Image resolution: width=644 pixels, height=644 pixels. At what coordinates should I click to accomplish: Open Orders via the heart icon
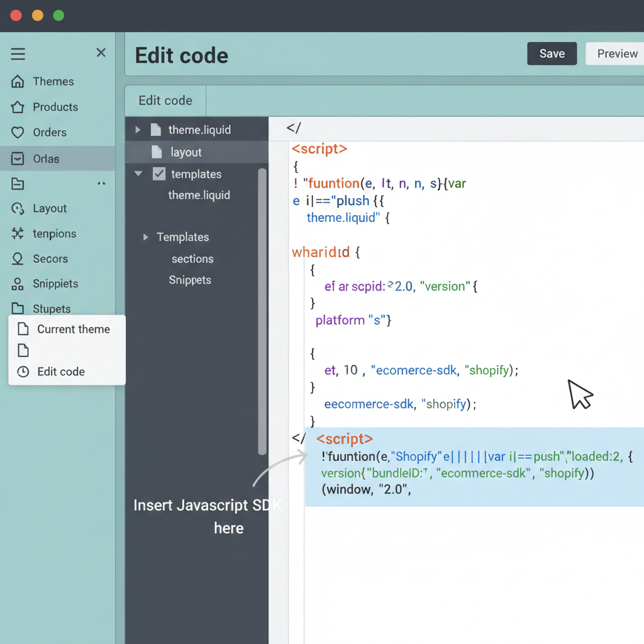[x=18, y=132]
